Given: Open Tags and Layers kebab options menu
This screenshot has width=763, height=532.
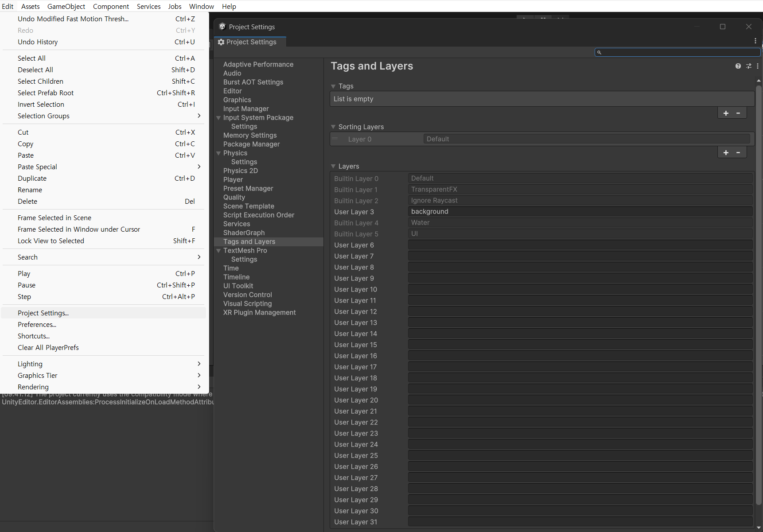Looking at the screenshot, I should pyautogui.click(x=757, y=66).
